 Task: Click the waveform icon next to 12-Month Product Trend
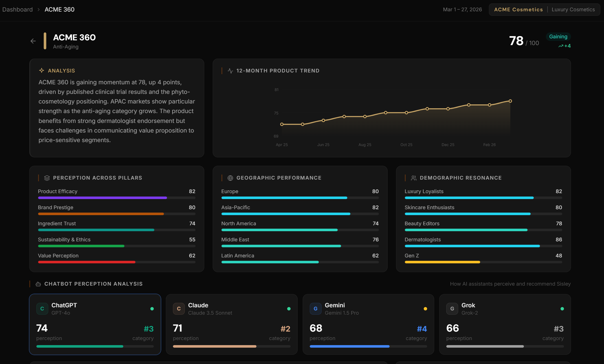(x=230, y=70)
